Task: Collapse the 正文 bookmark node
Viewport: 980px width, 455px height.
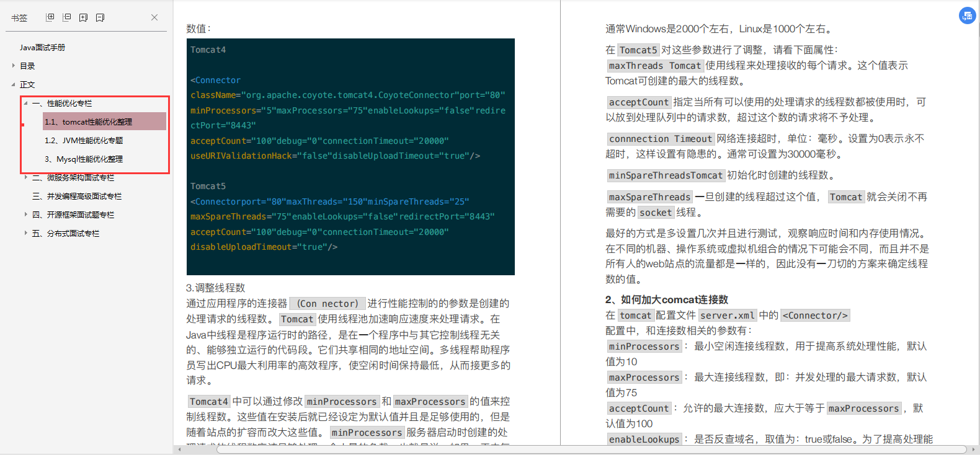Action: [14, 84]
